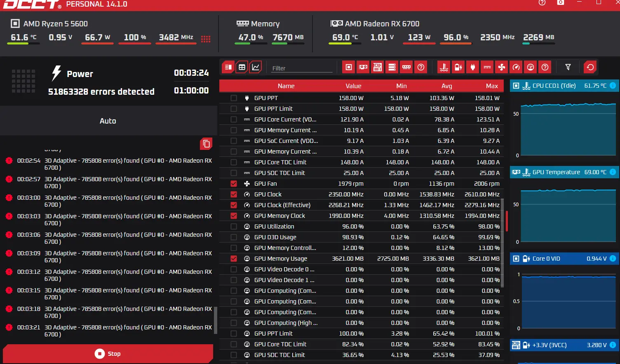
Task: Select the Core 0 VID graph header
Action: click(564, 259)
